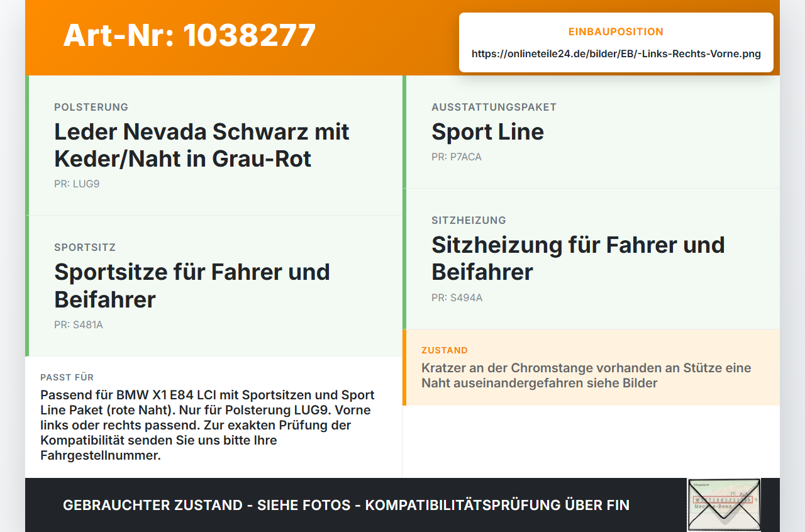
Task: Click the Sportsitz category label
Action: pyautogui.click(x=85, y=247)
